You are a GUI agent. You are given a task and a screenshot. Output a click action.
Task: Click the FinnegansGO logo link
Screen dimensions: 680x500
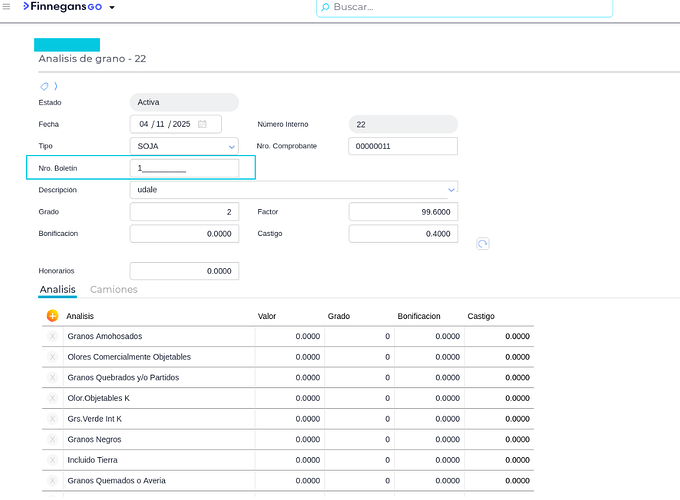63,7
